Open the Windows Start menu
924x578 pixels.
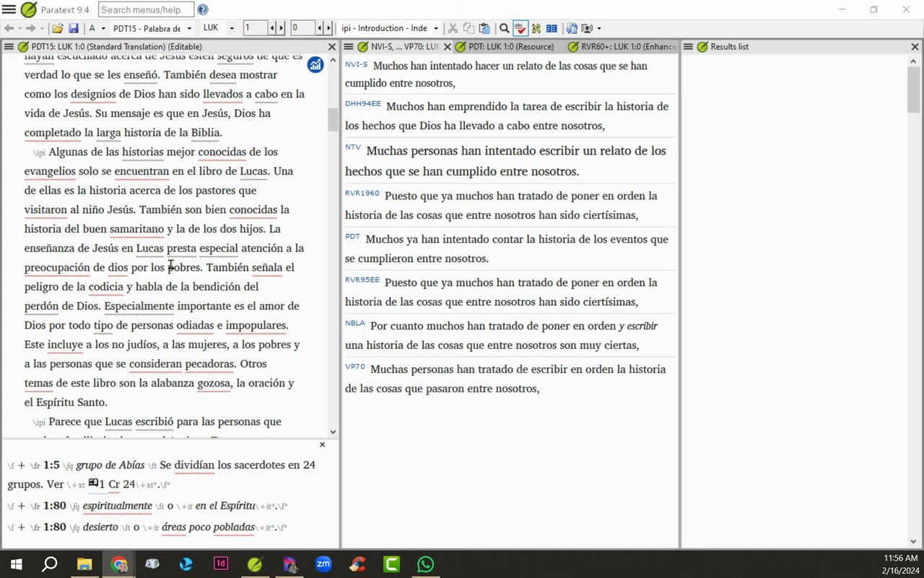click(x=16, y=564)
